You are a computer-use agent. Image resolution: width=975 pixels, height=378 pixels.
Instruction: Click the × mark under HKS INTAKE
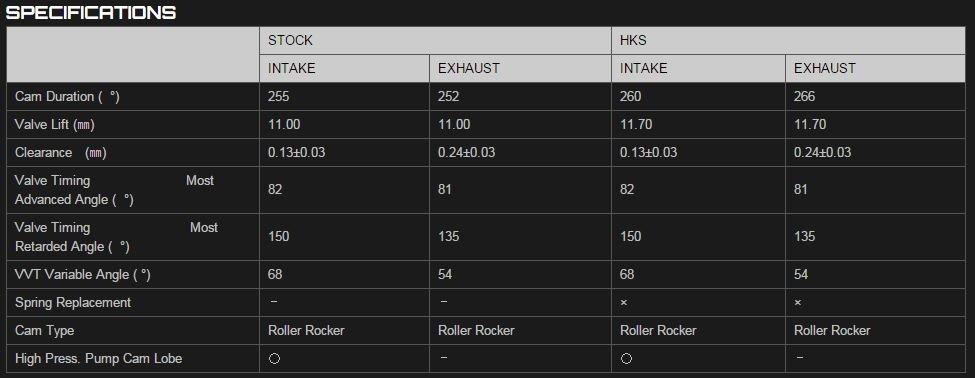[x=624, y=303]
